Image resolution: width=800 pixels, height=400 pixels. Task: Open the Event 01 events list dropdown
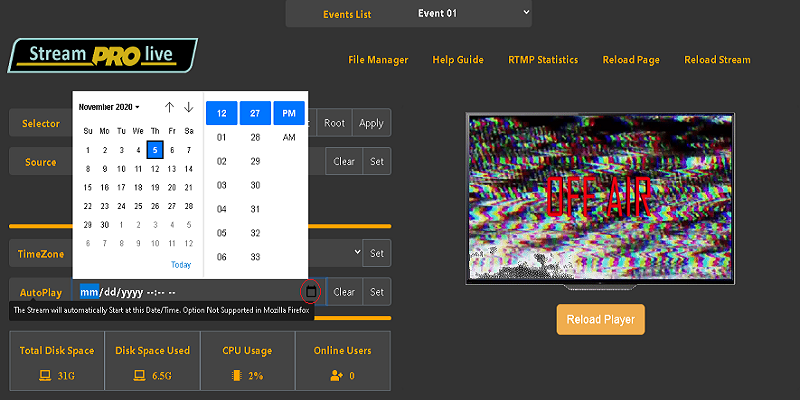point(474,13)
